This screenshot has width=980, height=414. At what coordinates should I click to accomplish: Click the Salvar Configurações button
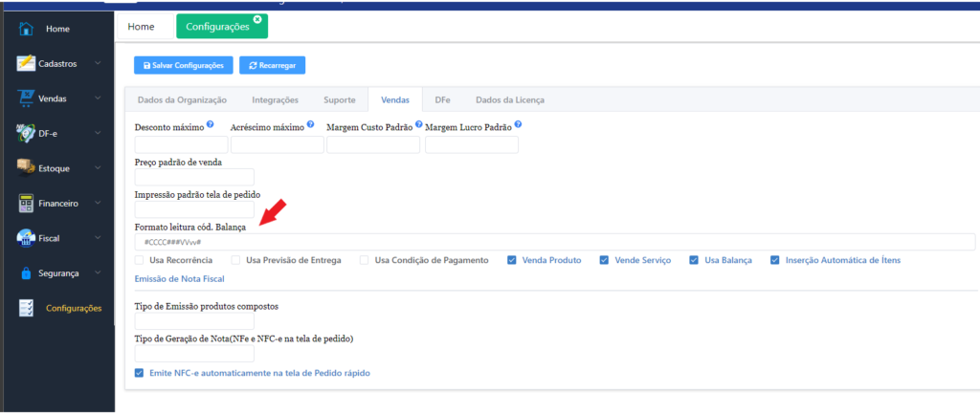point(184,65)
